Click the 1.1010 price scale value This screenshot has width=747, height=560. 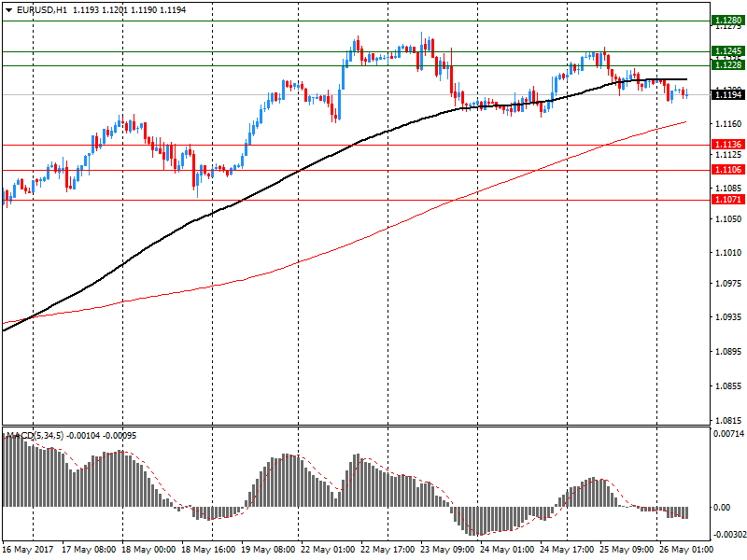pyautogui.click(x=728, y=253)
